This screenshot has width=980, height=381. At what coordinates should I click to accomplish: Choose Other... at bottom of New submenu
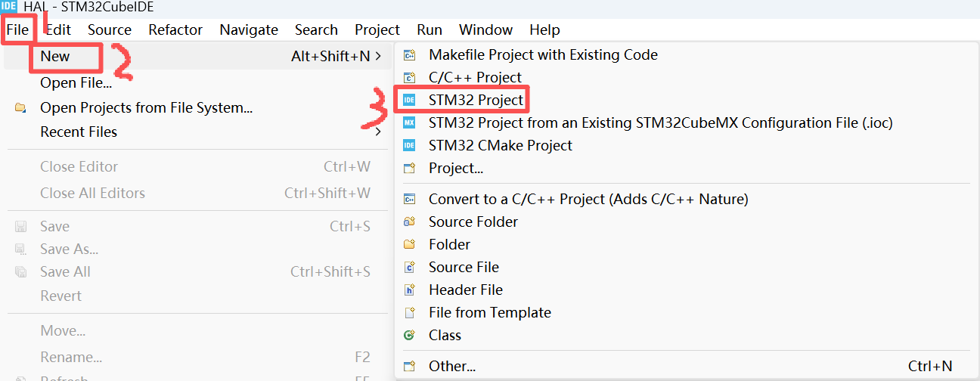[x=452, y=366]
